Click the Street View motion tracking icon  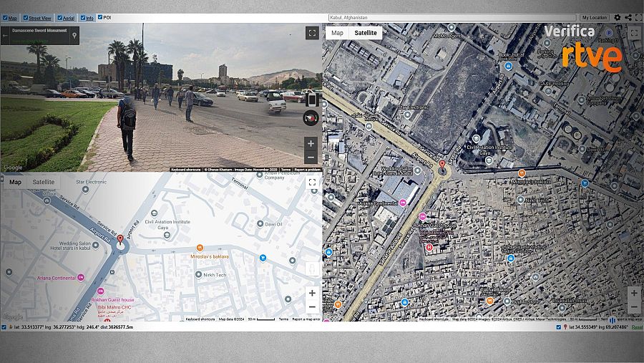312,100
